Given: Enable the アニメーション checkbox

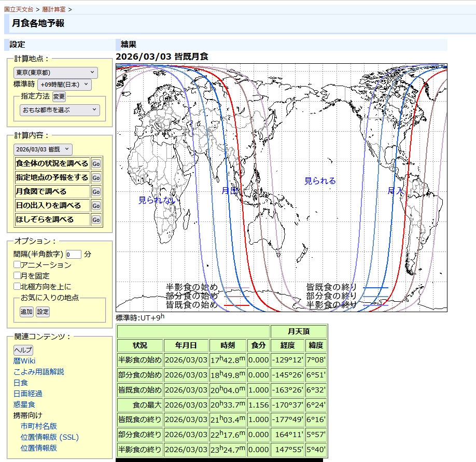Looking at the screenshot, I should pyautogui.click(x=17, y=265).
